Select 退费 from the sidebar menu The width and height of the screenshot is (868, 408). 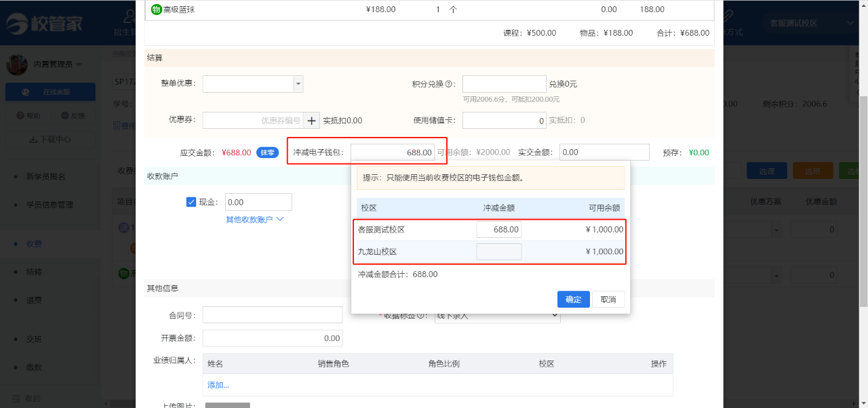point(34,300)
